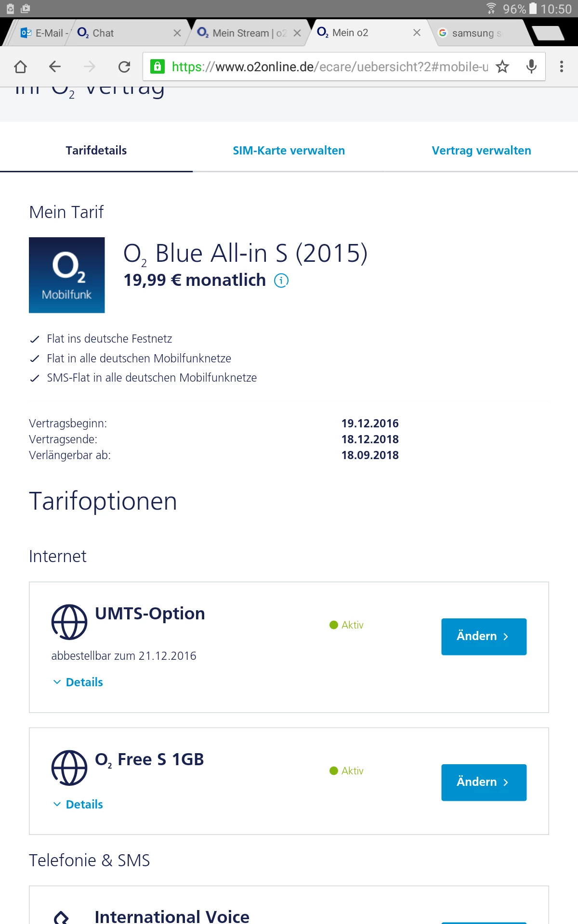Open Vertrag verwalten tab
This screenshot has height=924, width=578.
pyautogui.click(x=481, y=151)
